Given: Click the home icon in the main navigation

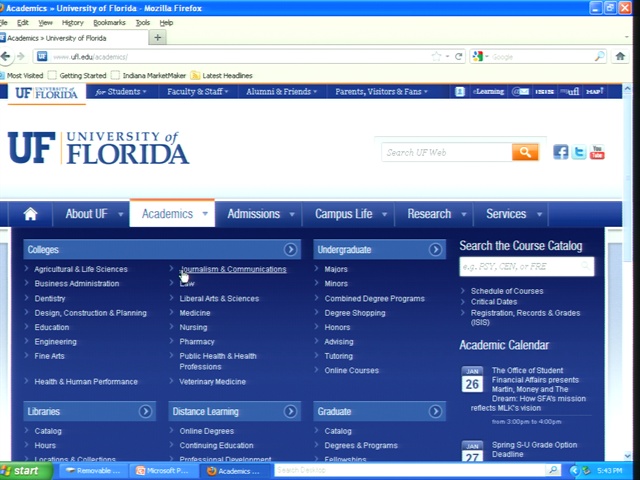Looking at the screenshot, I should [31, 214].
